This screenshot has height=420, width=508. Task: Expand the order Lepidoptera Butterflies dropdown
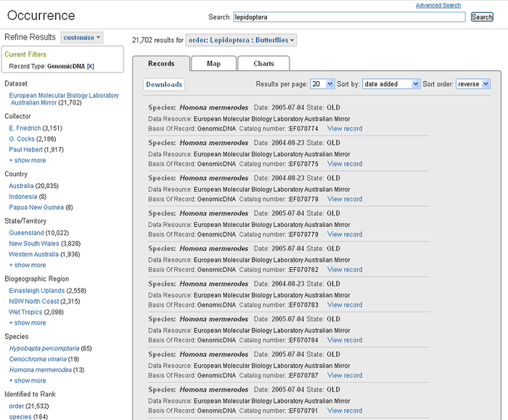click(x=240, y=41)
